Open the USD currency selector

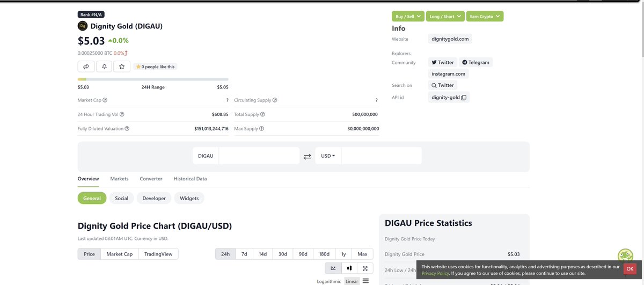click(x=328, y=156)
